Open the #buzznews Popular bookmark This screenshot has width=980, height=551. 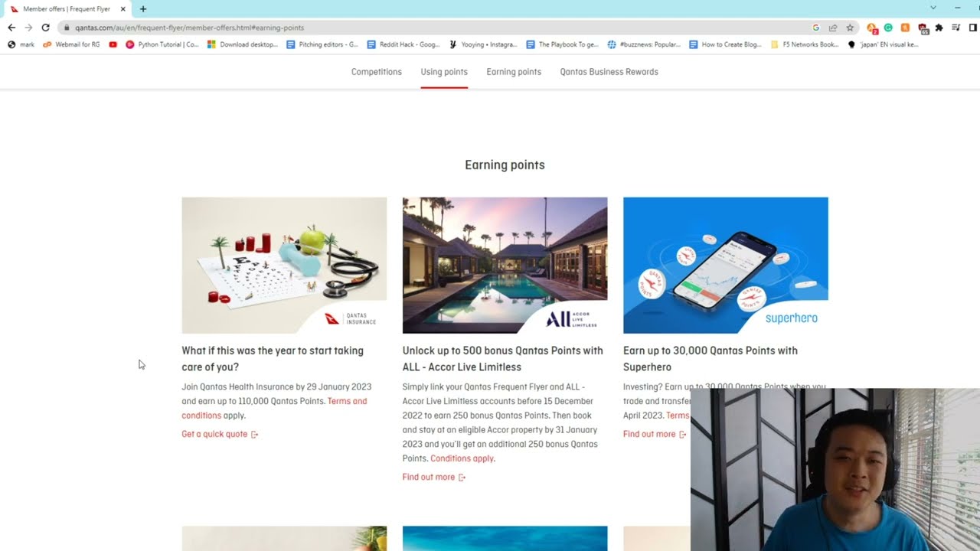[644, 44]
